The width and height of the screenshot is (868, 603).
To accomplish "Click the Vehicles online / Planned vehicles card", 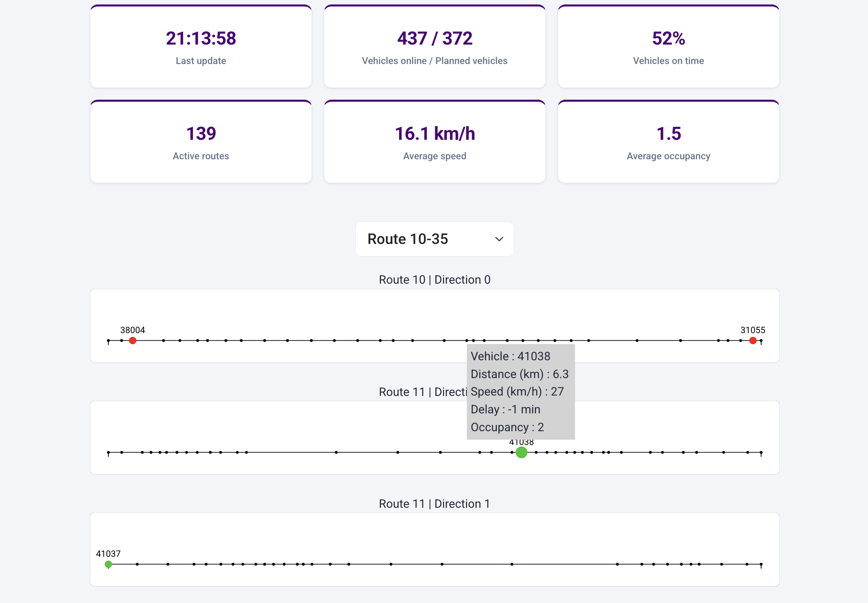I will tap(435, 47).
